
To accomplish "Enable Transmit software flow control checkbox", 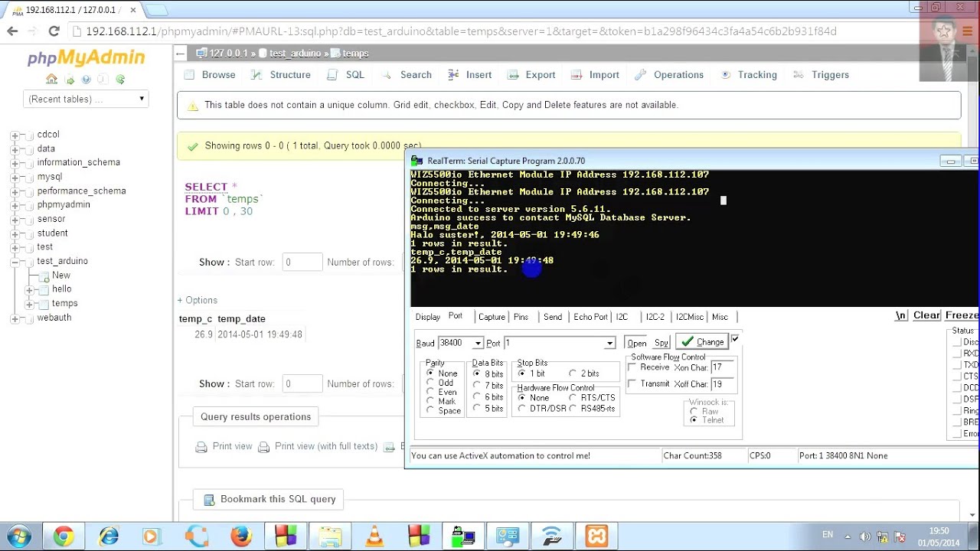I will (x=632, y=383).
